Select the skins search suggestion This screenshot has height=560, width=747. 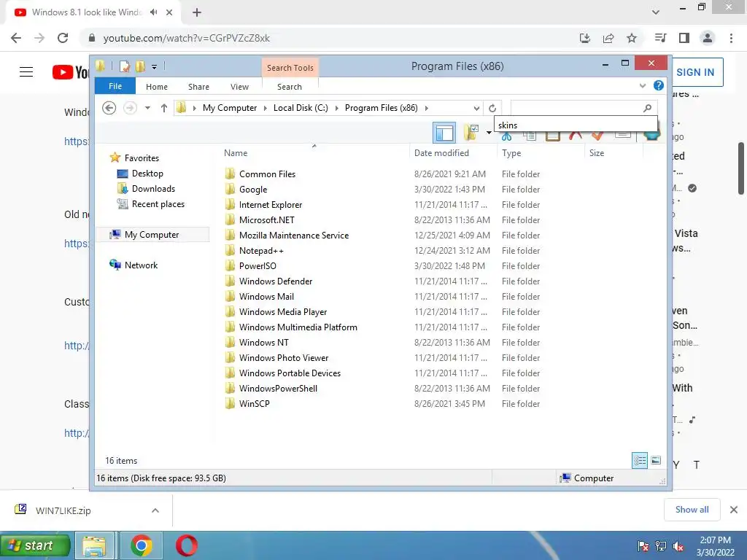[576, 125]
